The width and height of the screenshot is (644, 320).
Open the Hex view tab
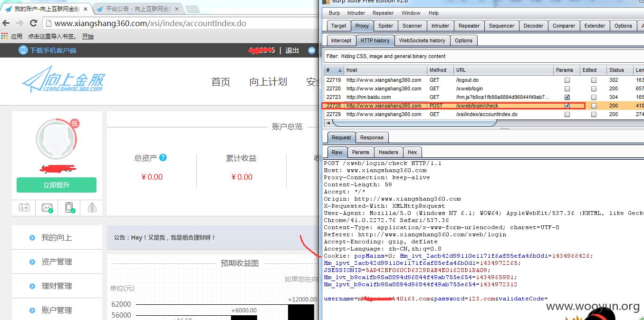point(412,152)
